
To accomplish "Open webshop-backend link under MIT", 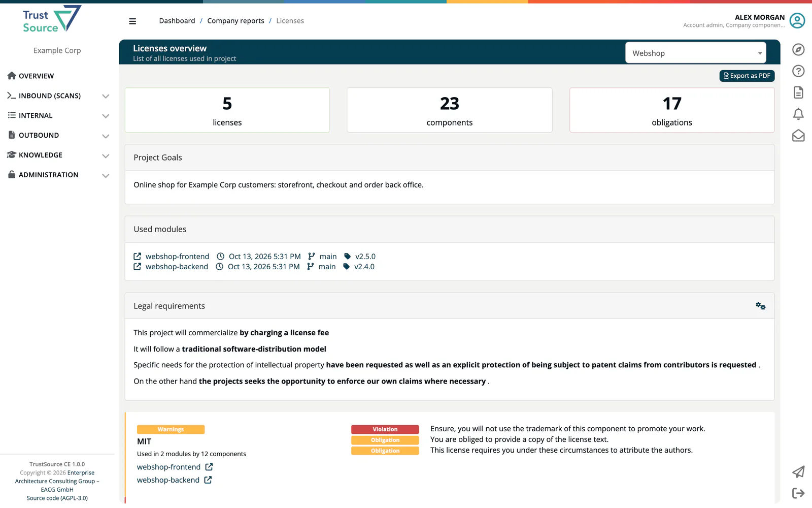I will pos(168,480).
